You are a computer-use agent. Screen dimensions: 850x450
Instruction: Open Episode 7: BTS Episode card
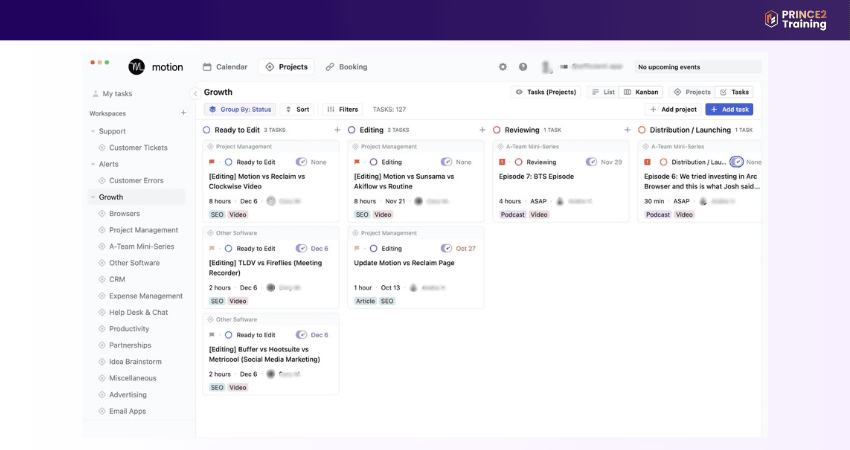tap(536, 176)
